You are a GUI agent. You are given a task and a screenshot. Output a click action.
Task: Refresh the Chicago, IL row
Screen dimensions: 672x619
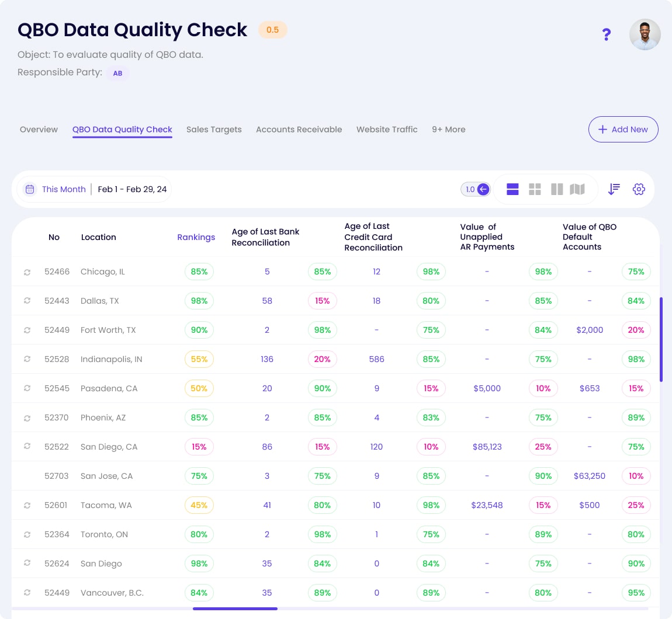tap(27, 272)
